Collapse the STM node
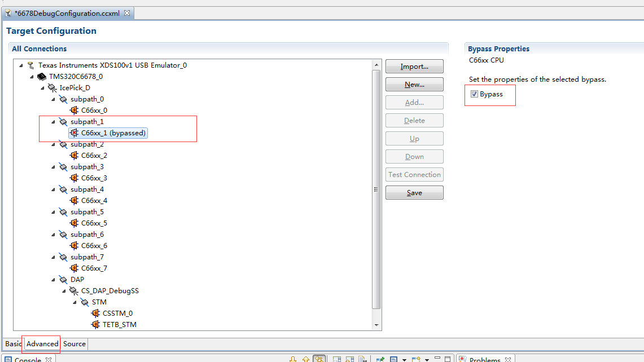The height and width of the screenshot is (362, 644). click(x=75, y=302)
